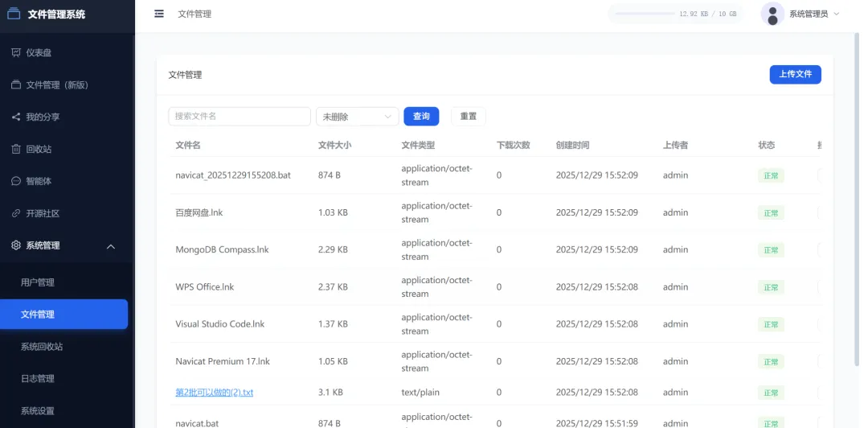Click the 文件管理 breadcrumb in header
This screenshot has height=428, width=868.
pos(194,14)
